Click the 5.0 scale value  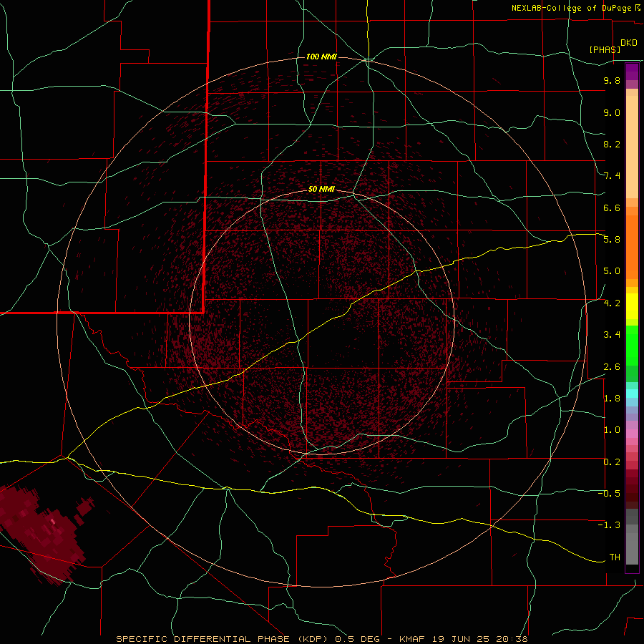click(612, 271)
